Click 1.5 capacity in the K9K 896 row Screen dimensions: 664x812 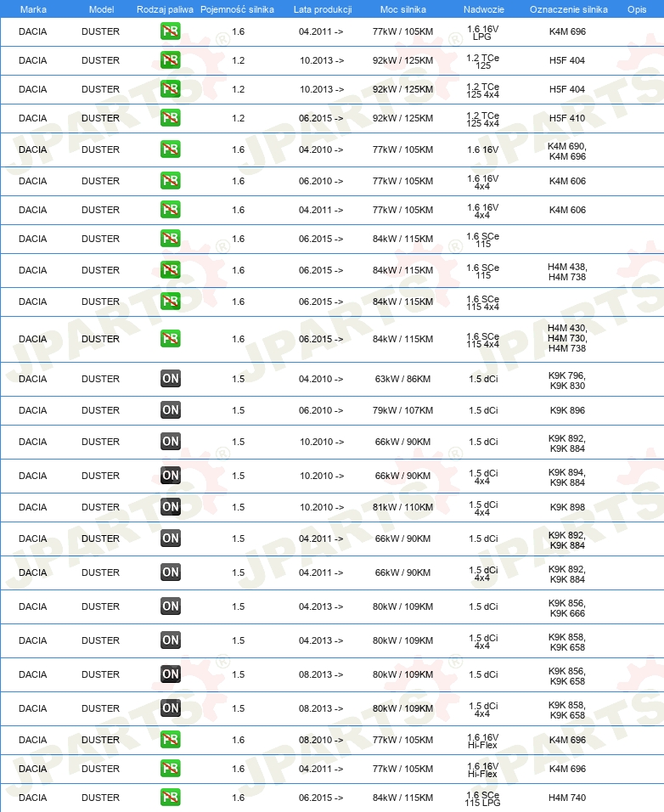pyautogui.click(x=238, y=410)
